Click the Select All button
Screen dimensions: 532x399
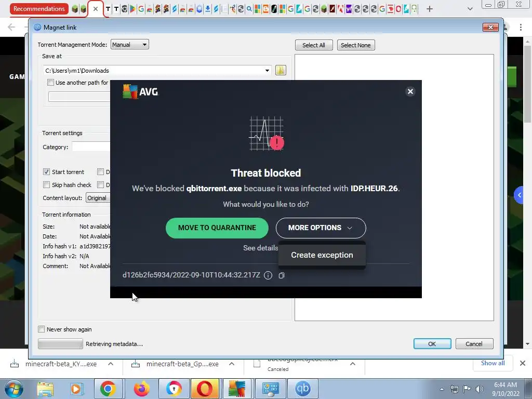tap(313, 45)
